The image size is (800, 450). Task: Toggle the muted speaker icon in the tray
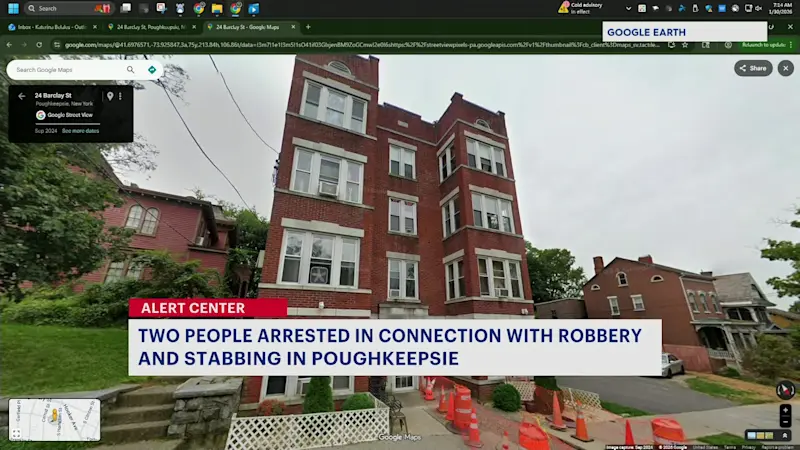759,9
